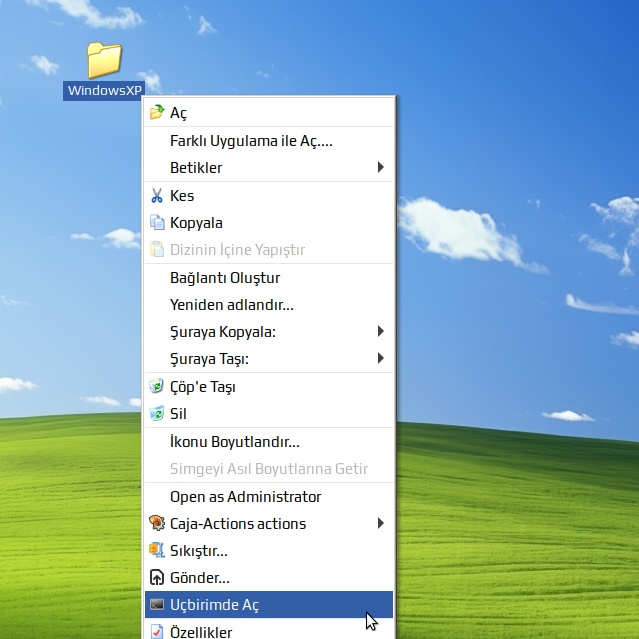Open the Betikler submenu entry
The width and height of the screenshot is (639, 639).
[x=269, y=167]
